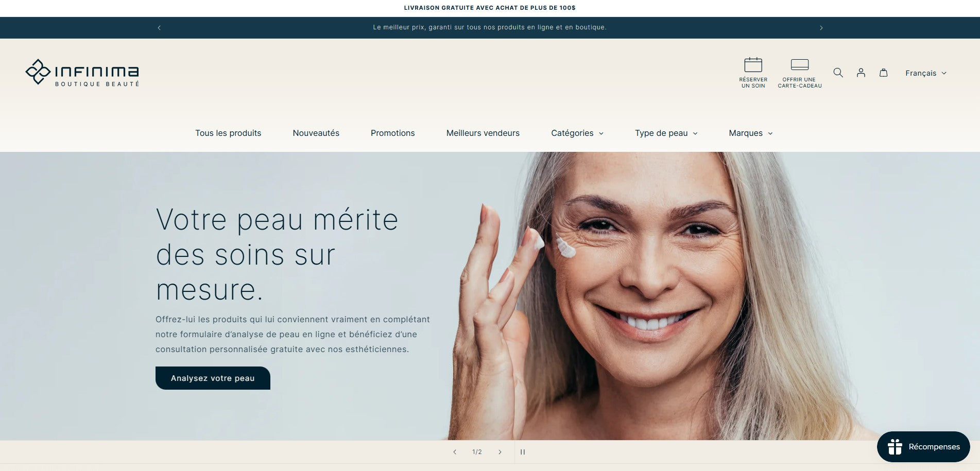Expand the Marques menu
The height and width of the screenshot is (471, 980).
tap(750, 133)
